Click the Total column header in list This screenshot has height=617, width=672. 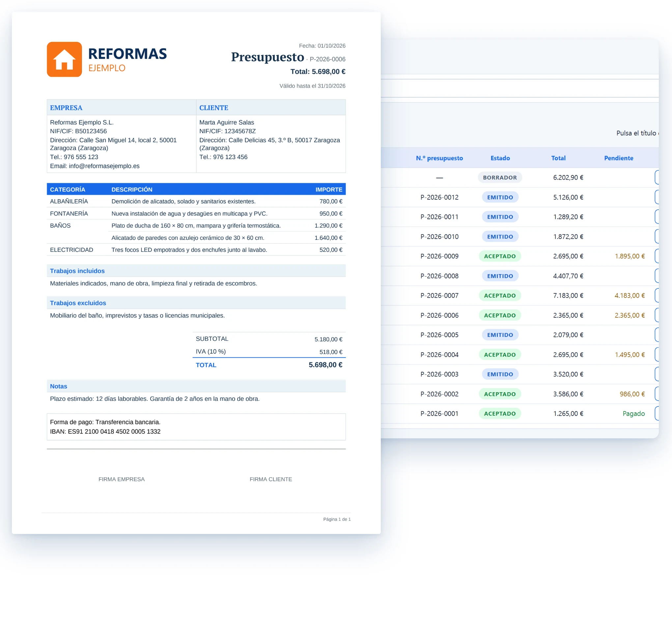pos(558,158)
